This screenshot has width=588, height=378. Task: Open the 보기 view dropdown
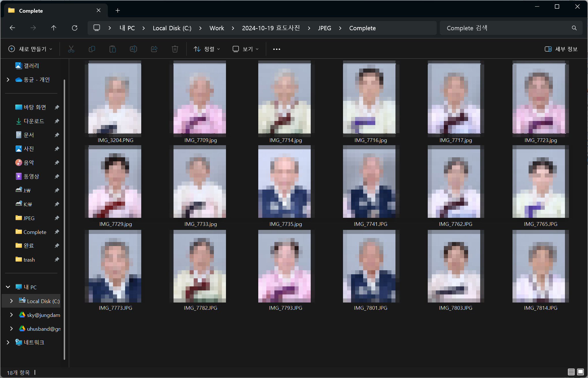click(246, 49)
